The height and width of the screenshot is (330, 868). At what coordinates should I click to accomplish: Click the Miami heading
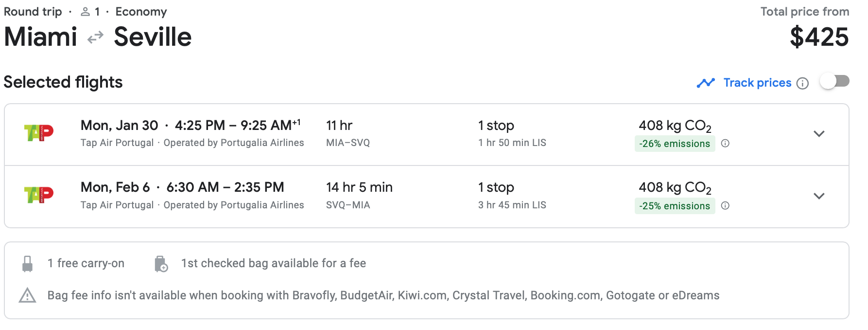coord(40,36)
